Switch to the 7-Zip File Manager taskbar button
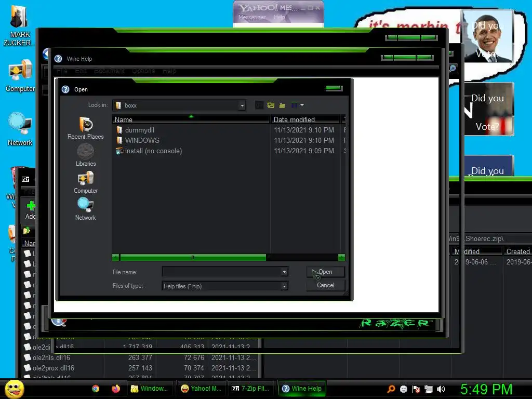The width and height of the screenshot is (532, 399). point(251,389)
